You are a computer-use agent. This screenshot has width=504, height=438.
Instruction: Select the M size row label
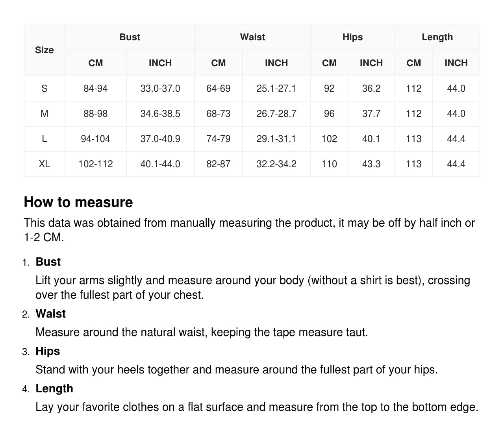click(x=44, y=114)
